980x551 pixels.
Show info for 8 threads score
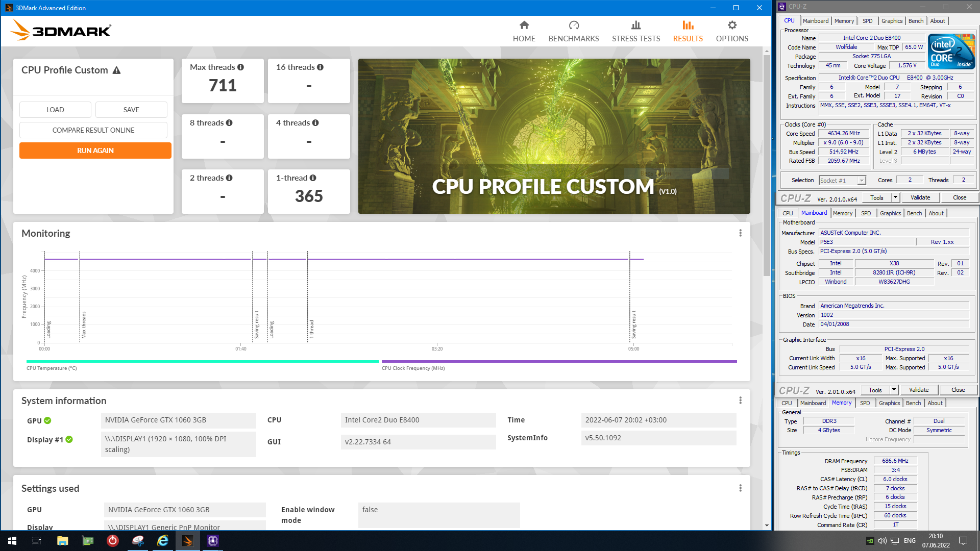229,123
